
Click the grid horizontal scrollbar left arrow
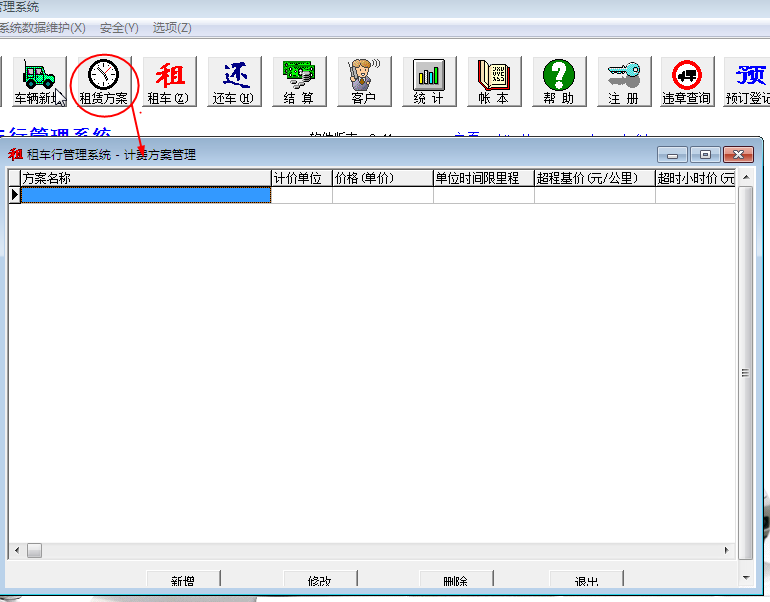click(x=17, y=550)
